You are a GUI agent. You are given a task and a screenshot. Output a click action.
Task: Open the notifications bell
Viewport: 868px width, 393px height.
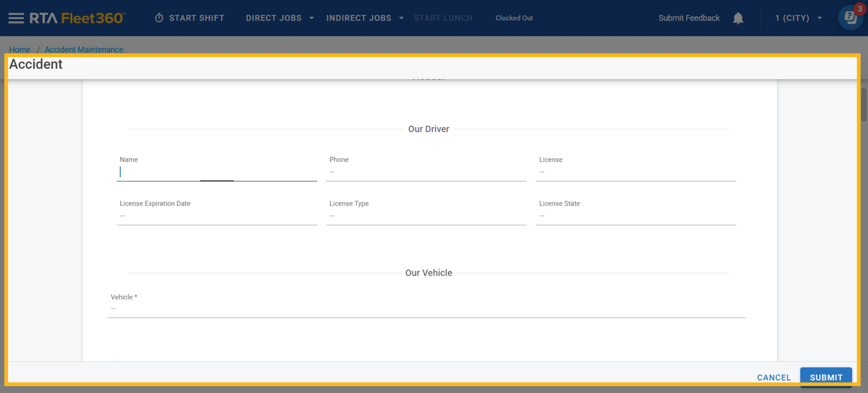tap(738, 18)
